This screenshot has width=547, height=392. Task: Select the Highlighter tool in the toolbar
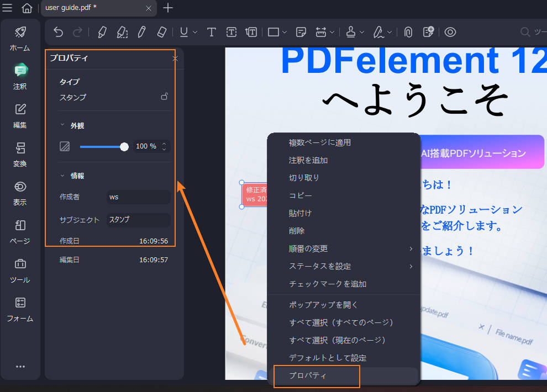pos(102,32)
